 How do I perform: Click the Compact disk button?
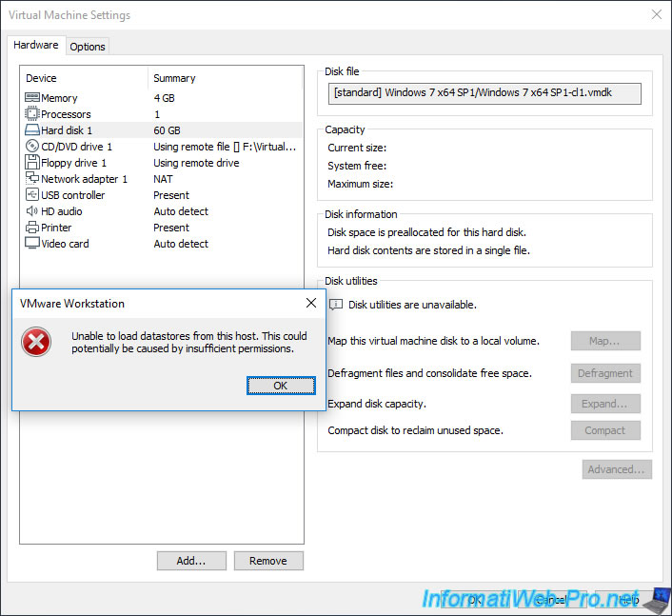point(605,430)
